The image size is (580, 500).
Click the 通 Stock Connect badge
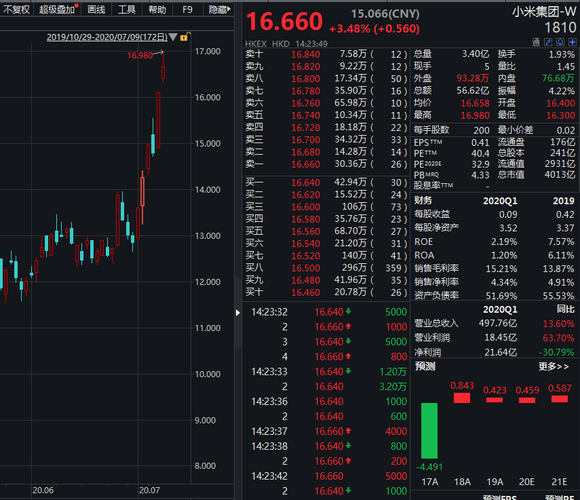click(536, 42)
